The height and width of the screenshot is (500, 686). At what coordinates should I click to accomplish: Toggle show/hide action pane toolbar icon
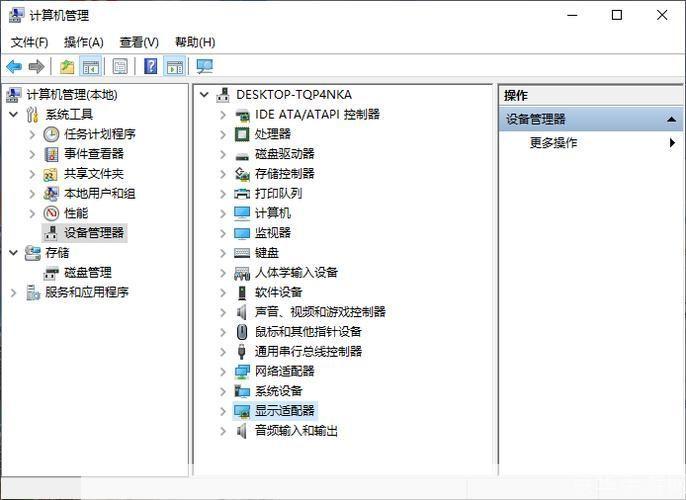click(x=175, y=66)
